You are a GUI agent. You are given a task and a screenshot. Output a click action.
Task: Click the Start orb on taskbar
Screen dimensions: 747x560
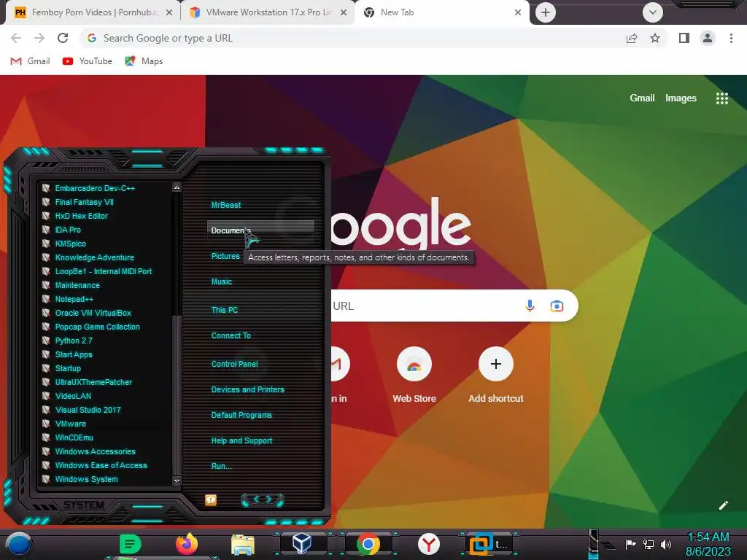tap(18, 545)
